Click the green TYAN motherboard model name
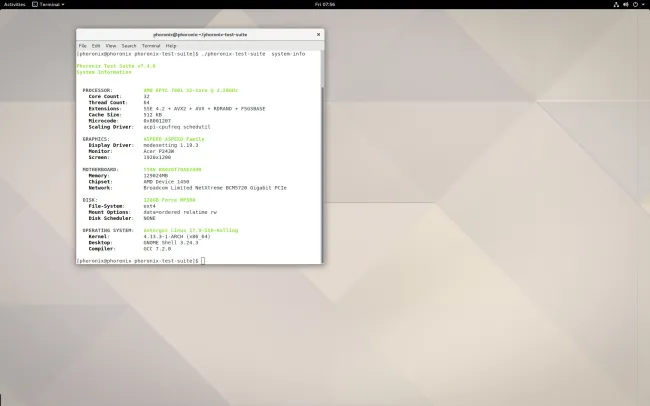The width and height of the screenshot is (650, 406). (172, 170)
